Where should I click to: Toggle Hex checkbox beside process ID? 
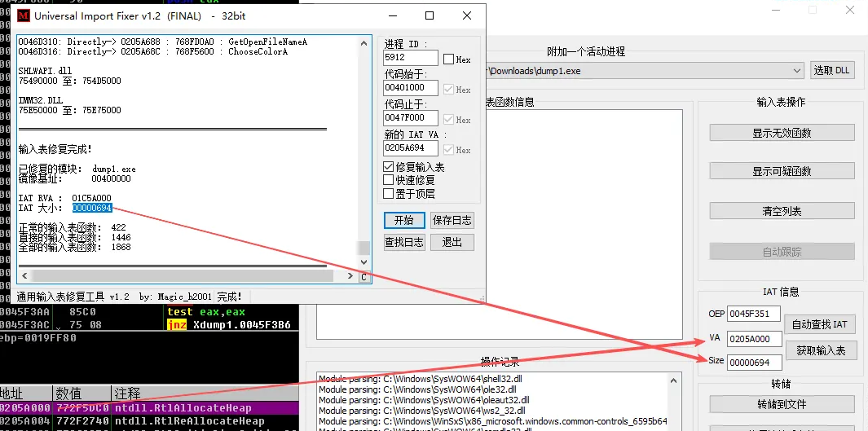click(x=448, y=59)
